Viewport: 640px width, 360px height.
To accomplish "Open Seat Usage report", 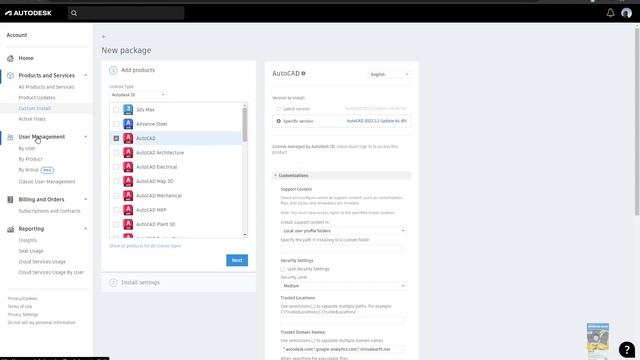I will [31, 251].
